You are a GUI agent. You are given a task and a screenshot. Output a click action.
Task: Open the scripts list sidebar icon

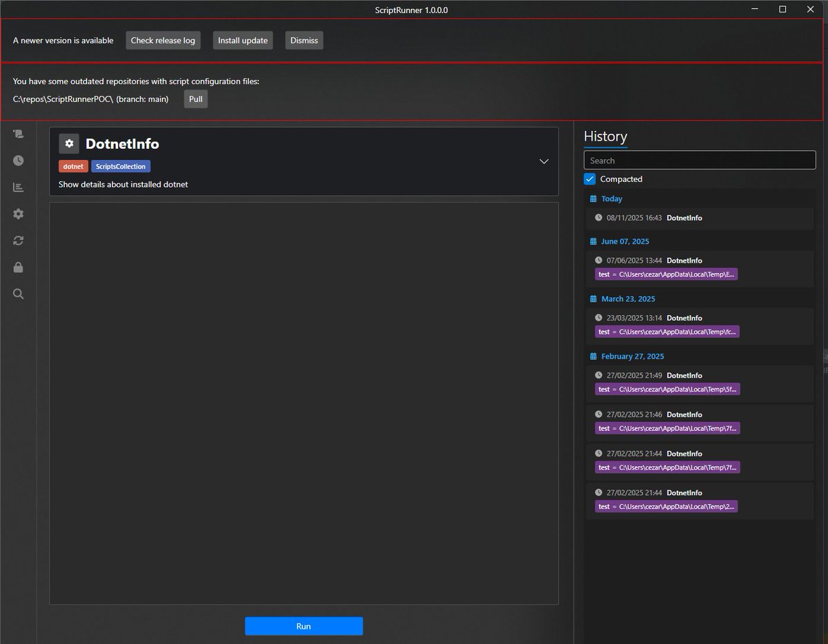tap(19, 134)
